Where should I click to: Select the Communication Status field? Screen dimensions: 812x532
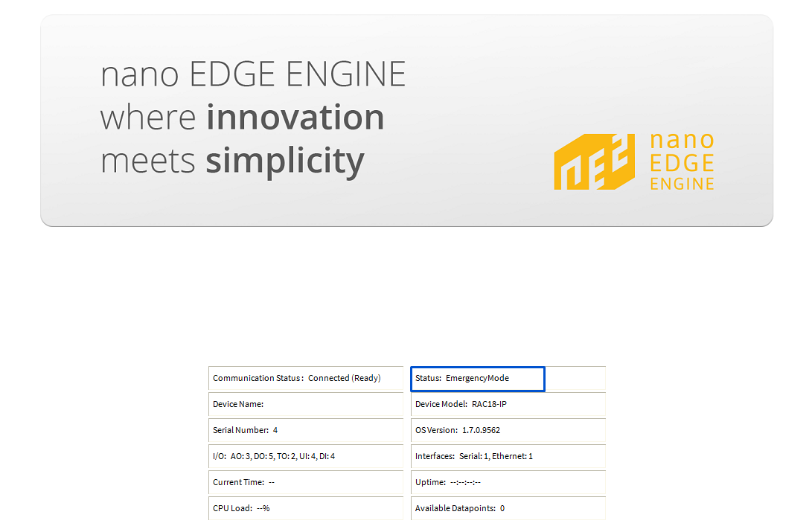pyautogui.click(x=305, y=378)
